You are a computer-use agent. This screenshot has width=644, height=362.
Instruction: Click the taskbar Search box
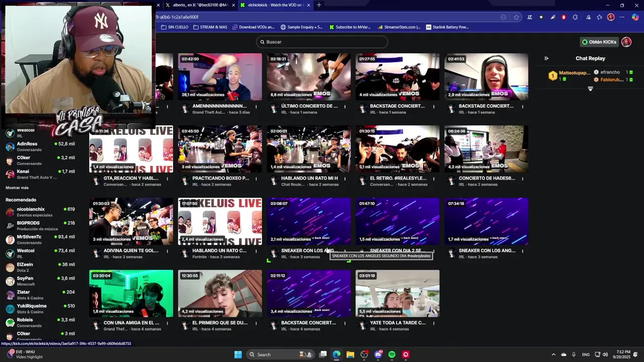281,354
